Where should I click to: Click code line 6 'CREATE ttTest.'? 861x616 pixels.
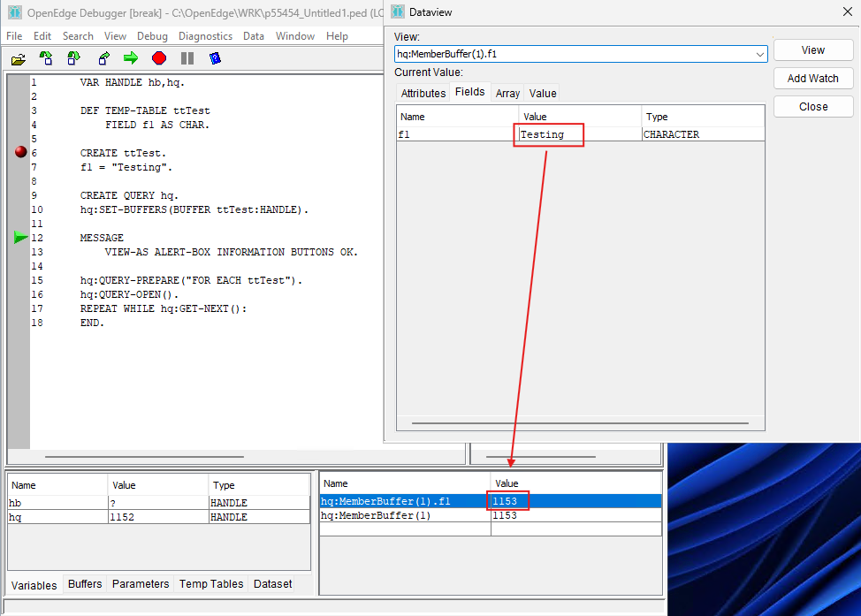(x=123, y=153)
